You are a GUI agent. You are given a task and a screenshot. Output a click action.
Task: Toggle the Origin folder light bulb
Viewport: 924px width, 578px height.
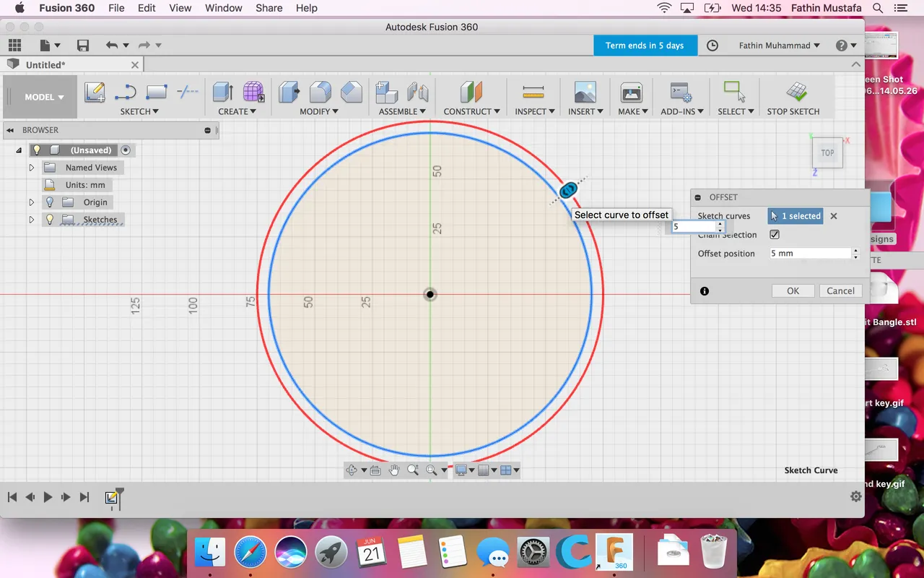[x=50, y=202]
